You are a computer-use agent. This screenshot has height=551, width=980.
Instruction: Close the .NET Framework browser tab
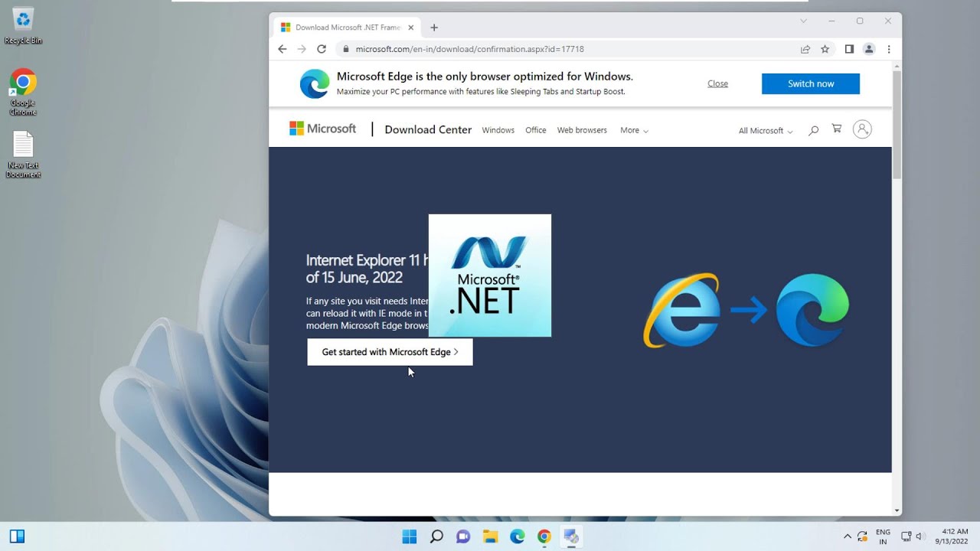click(x=412, y=28)
